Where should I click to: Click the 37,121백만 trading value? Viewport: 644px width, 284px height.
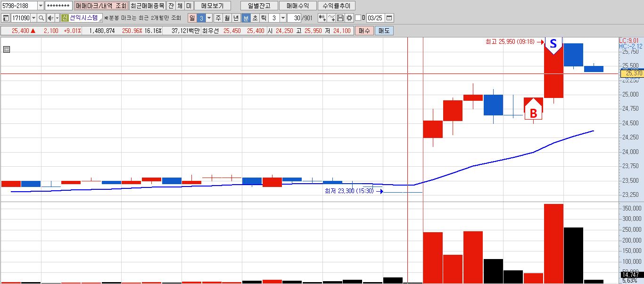pyautogui.click(x=186, y=31)
